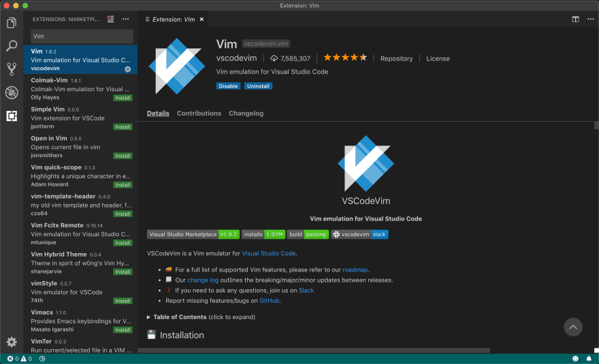Install the Vim Fcitx Remote extension
The height and width of the screenshot is (364, 599).
click(x=123, y=243)
